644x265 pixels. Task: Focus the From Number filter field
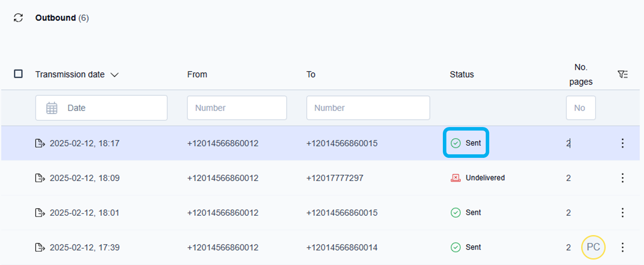click(237, 108)
